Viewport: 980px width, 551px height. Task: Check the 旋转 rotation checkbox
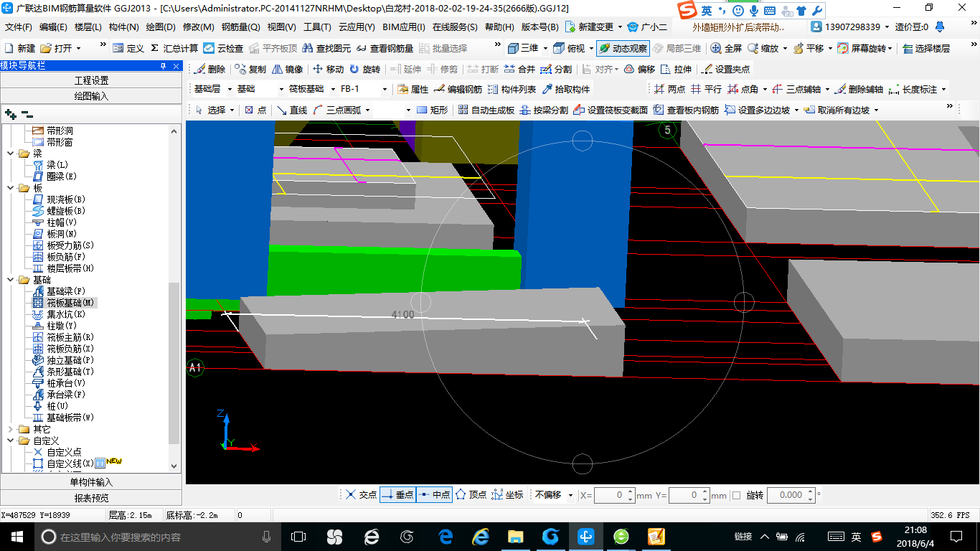tap(736, 495)
